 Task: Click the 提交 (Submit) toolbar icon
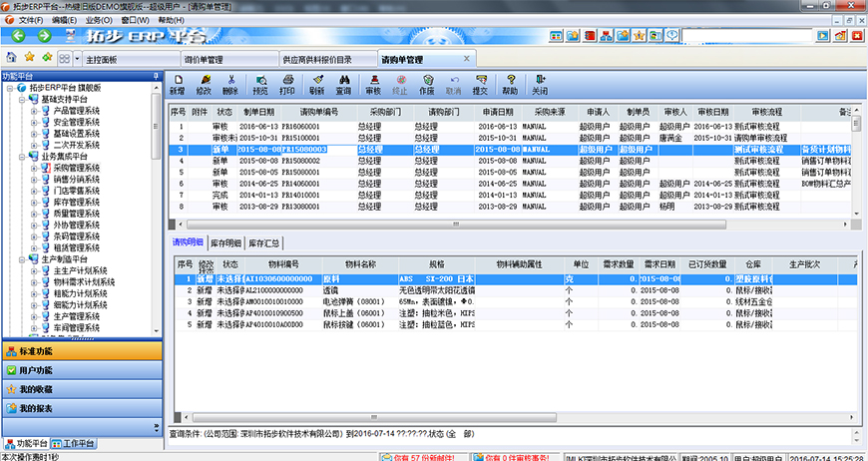[481, 84]
